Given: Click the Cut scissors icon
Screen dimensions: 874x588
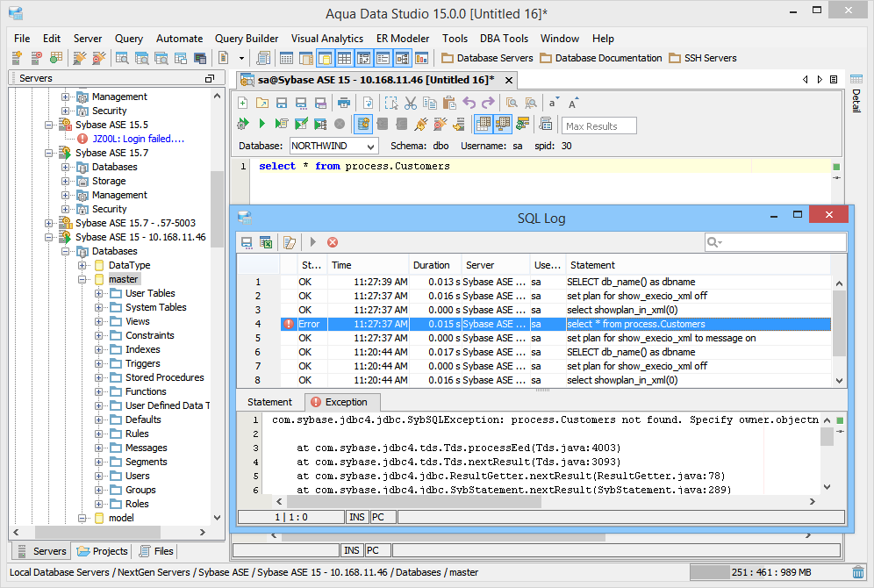Looking at the screenshot, I should (410, 103).
